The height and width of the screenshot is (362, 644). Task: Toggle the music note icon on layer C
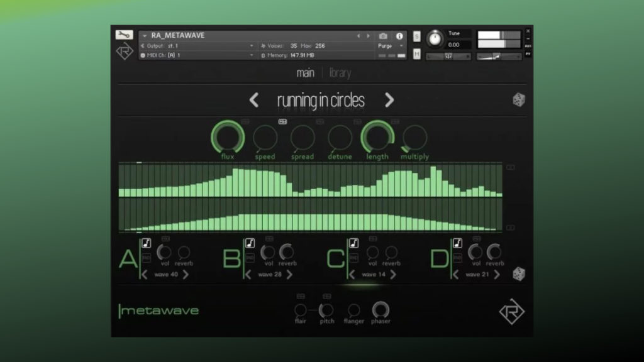pos(353,243)
